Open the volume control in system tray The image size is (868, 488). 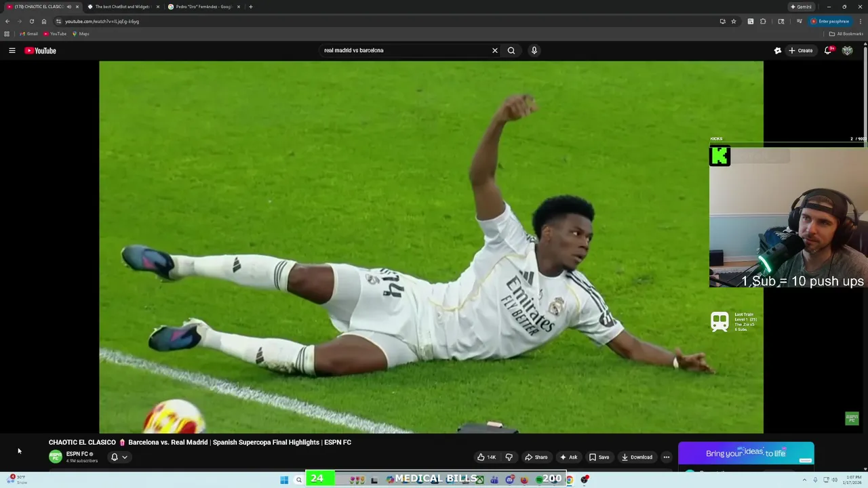click(x=833, y=480)
